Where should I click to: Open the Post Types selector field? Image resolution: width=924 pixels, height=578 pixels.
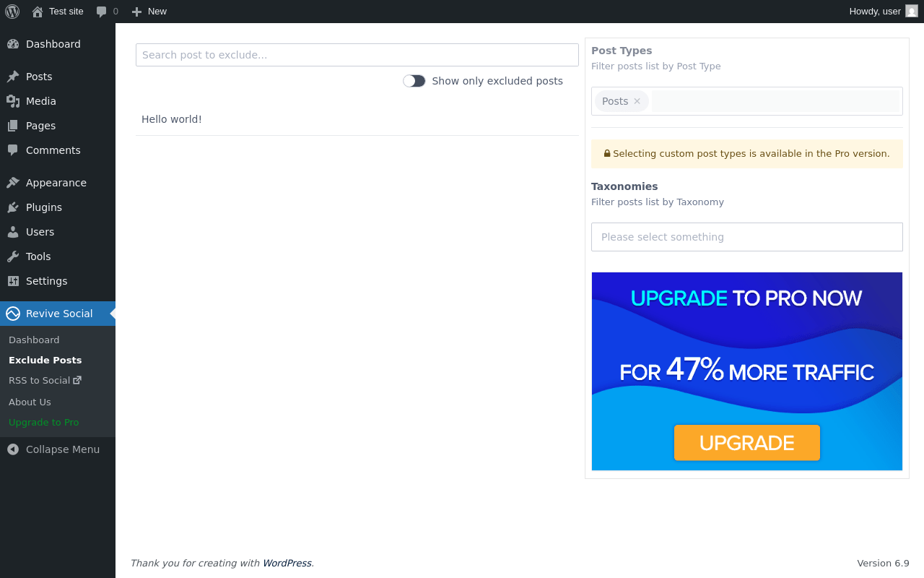pyautogui.click(x=747, y=101)
